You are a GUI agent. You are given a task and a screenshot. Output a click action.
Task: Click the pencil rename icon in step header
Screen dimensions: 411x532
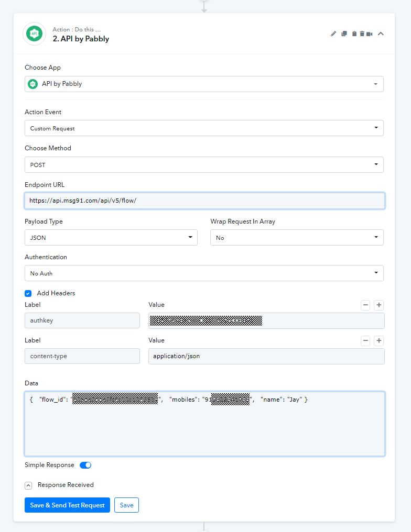333,34
